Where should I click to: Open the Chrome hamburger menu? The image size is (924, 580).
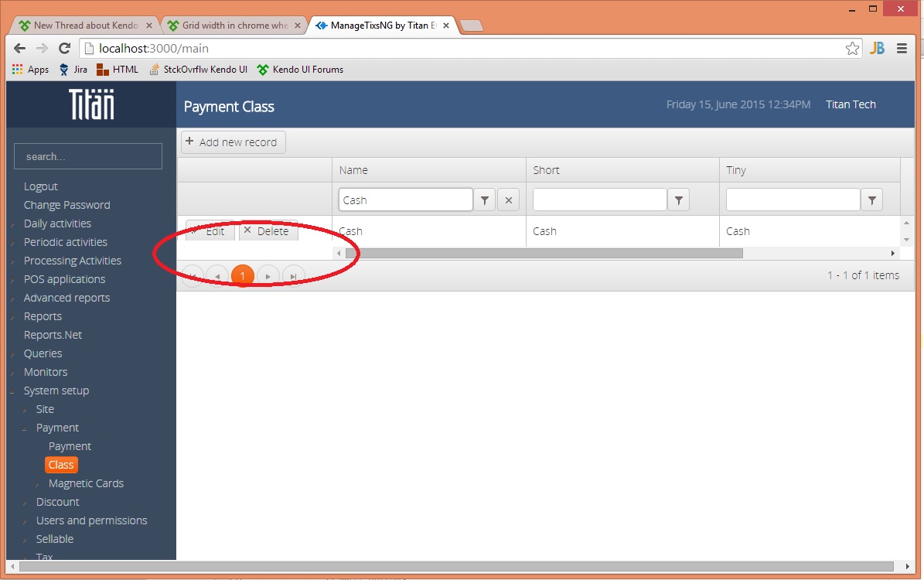(902, 48)
